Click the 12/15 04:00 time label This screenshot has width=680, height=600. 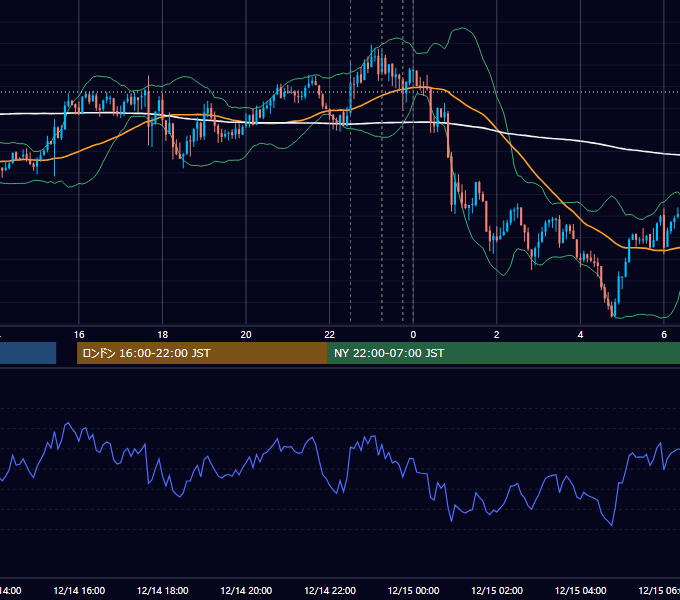click(581, 590)
